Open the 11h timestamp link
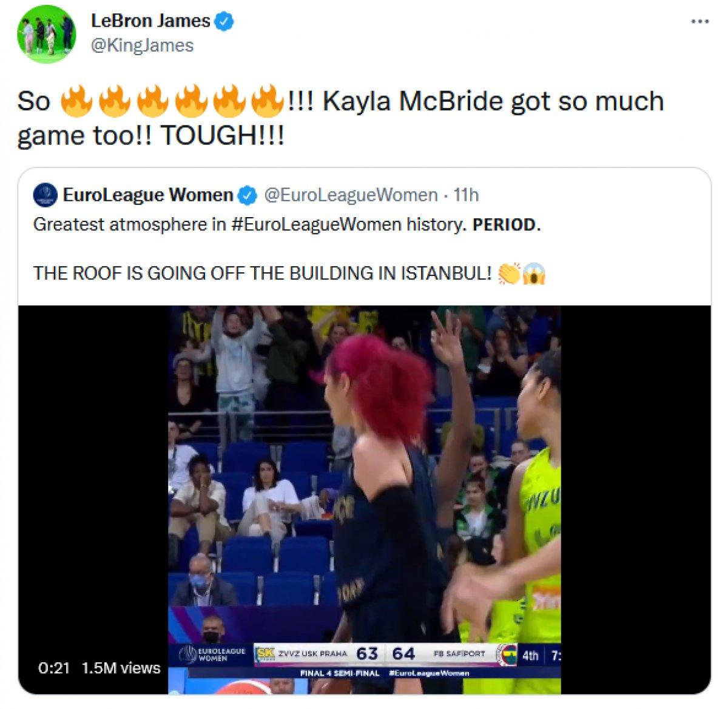Screen dimensions: 728x709 point(466,195)
